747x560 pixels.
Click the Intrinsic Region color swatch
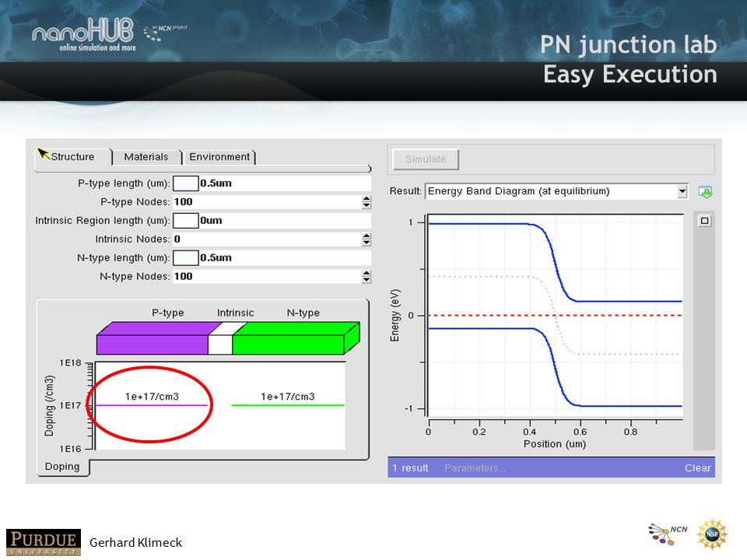[185, 220]
